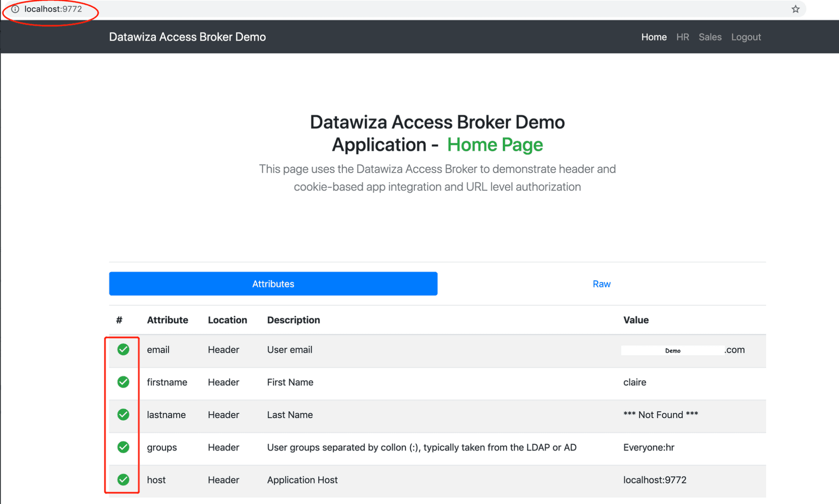The height and width of the screenshot is (504, 839).
Task: Click the localhost:9772 address bar URL
Action: (53, 9)
